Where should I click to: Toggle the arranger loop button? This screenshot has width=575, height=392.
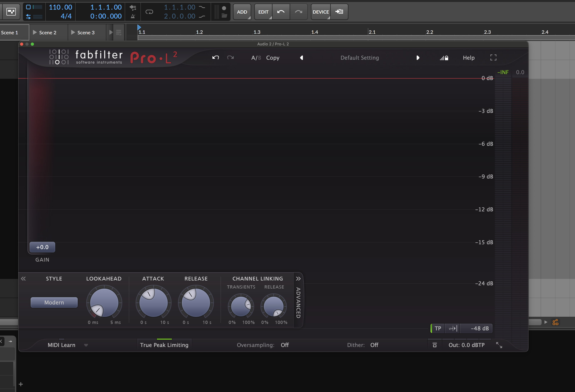149,12
